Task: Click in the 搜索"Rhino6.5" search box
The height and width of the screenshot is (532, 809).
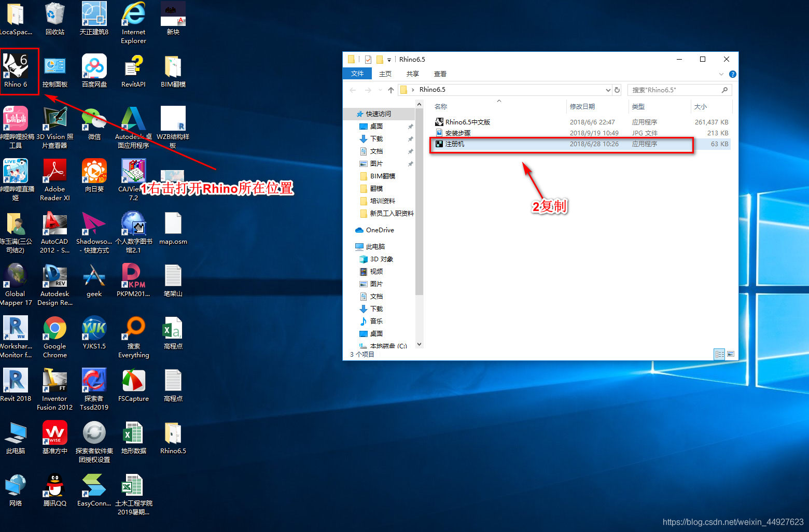Action: [679, 90]
